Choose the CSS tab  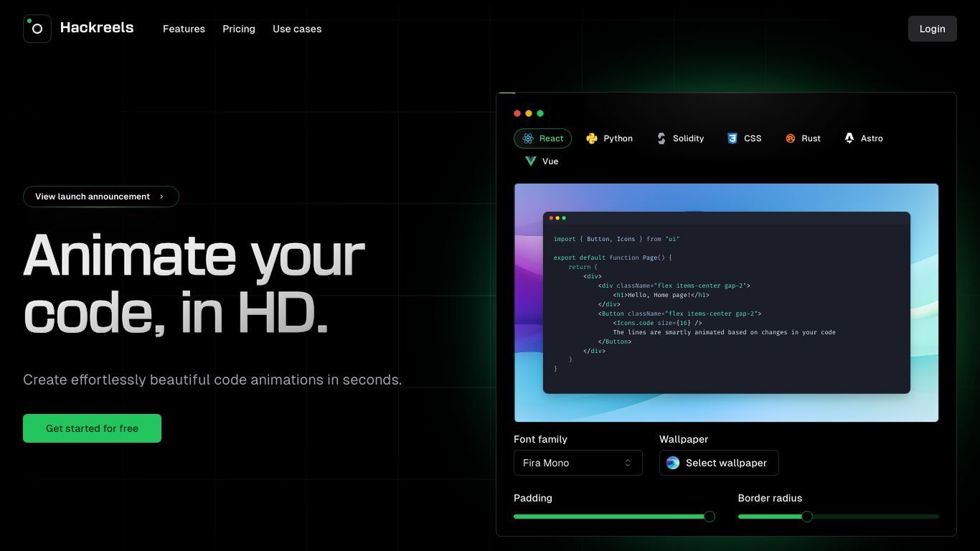coord(744,138)
